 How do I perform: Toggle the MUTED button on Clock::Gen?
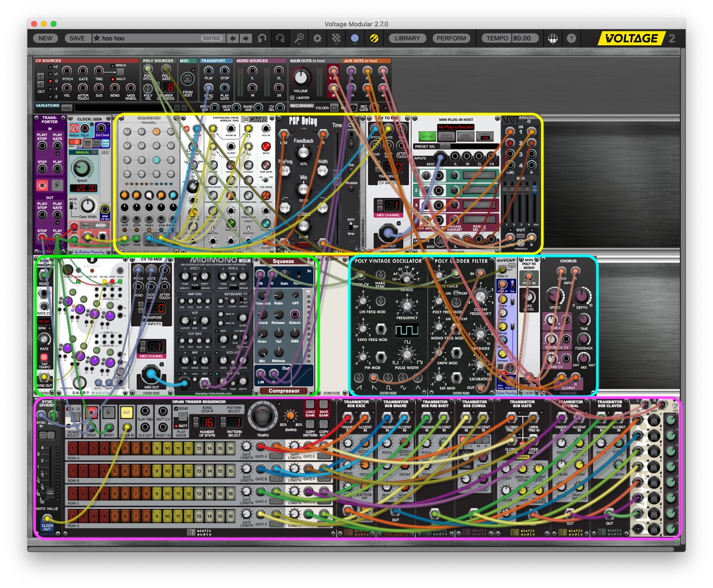tap(101, 226)
